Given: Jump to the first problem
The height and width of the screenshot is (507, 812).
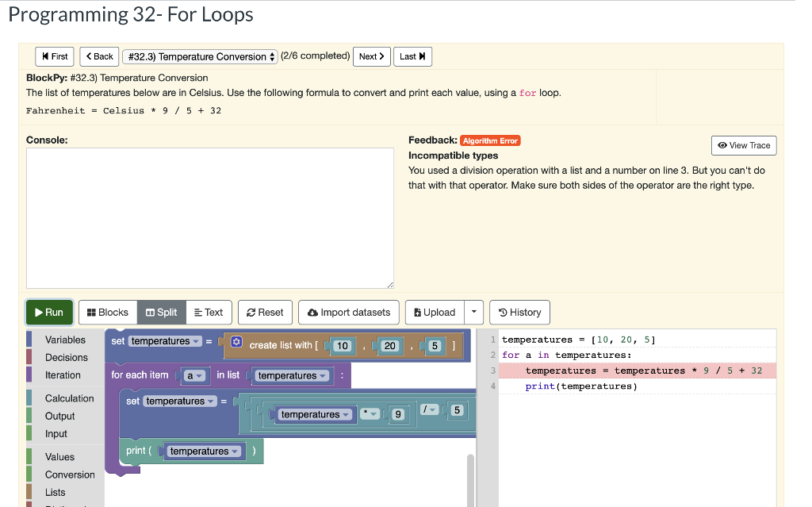Looking at the screenshot, I should 54,56.
